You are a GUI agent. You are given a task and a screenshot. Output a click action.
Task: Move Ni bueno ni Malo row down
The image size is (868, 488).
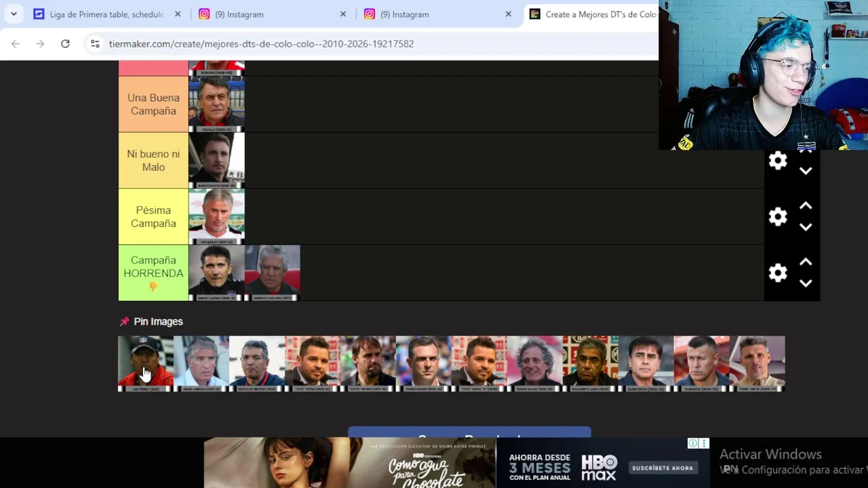click(806, 171)
